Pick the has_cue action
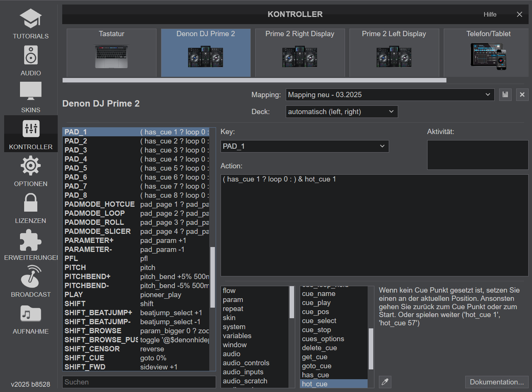The image size is (532, 392). tap(334, 375)
